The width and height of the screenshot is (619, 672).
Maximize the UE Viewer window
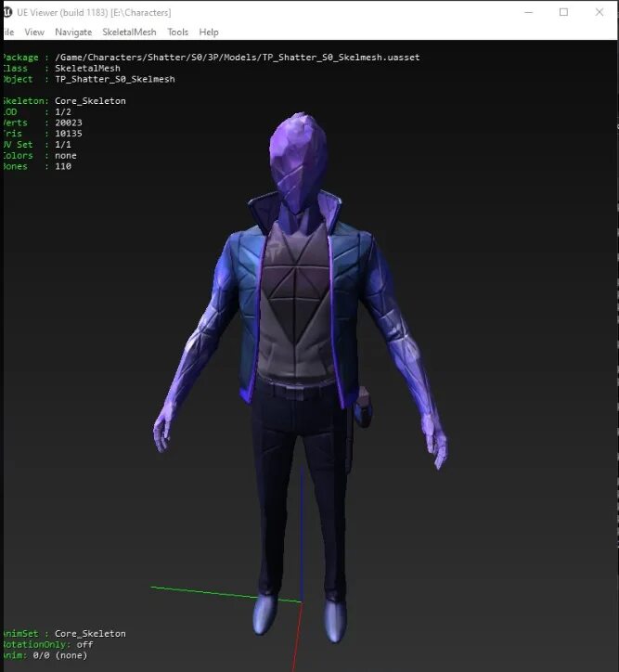click(563, 12)
